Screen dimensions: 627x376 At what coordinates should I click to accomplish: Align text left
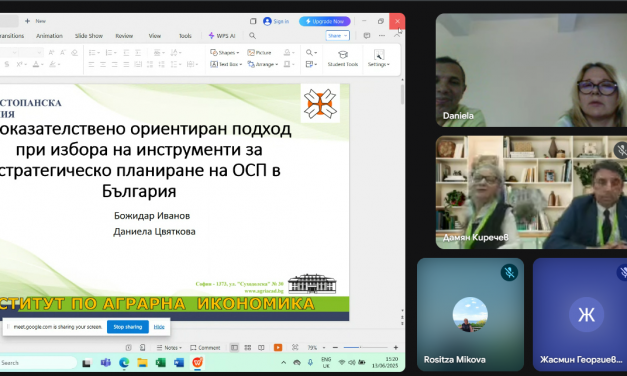point(91,64)
